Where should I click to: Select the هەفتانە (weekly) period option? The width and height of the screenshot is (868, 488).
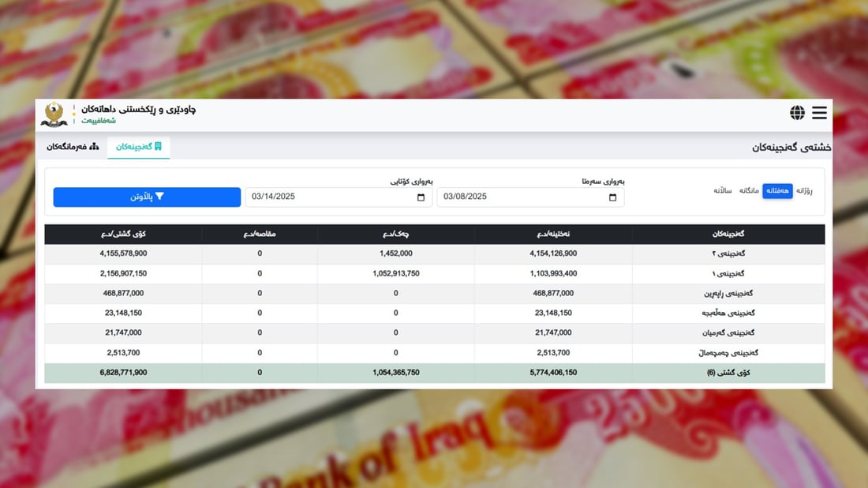click(777, 190)
